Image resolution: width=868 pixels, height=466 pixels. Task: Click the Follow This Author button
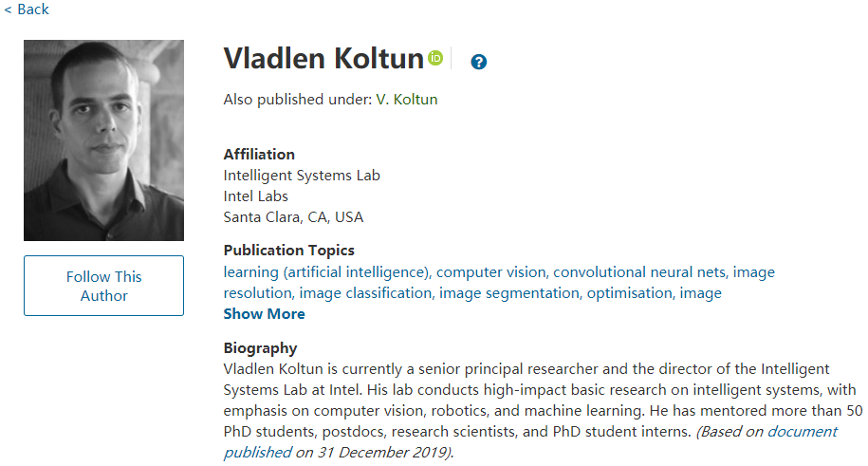pos(103,286)
